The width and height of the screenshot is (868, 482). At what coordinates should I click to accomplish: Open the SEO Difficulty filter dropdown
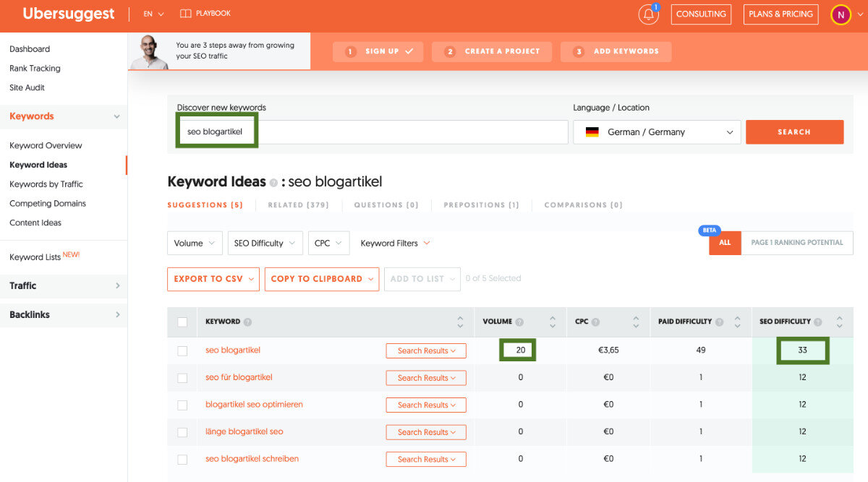coord(265,244)
